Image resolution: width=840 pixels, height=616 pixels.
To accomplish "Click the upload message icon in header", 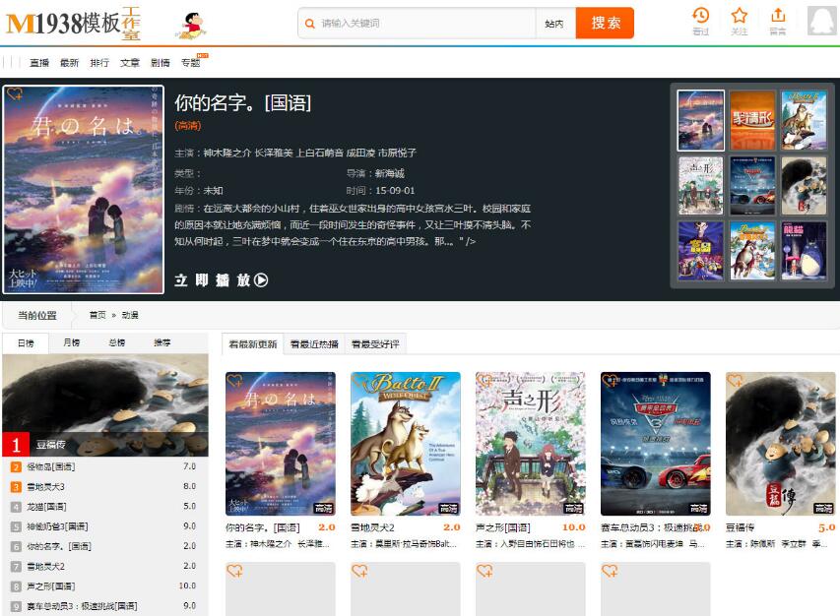I will [x=778, y=16].
